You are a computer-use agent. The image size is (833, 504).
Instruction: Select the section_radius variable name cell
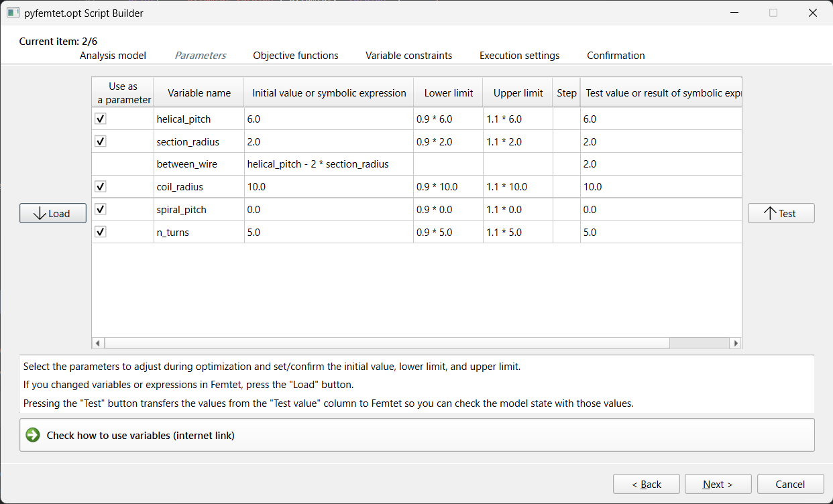point(199,141)
